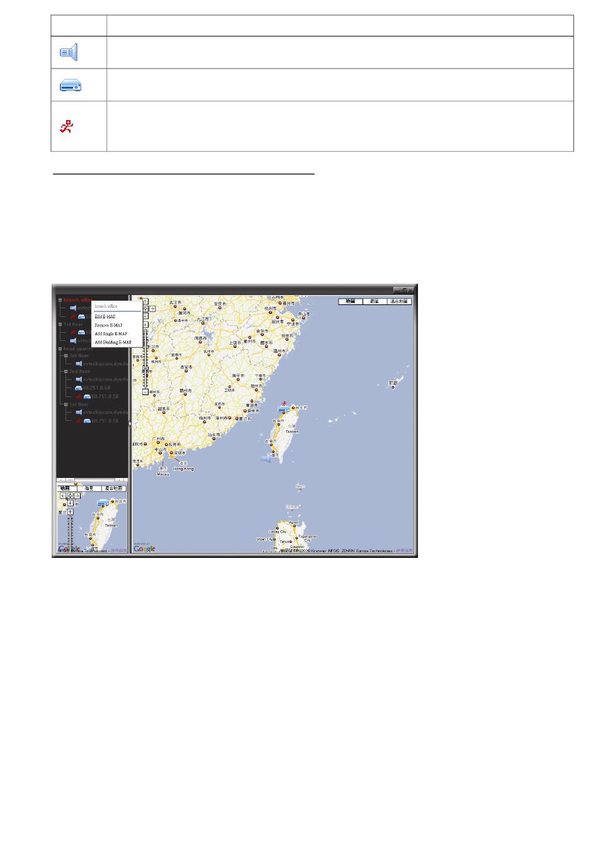
Task: Click red motion event icon on map
Action: click(285, 403)
